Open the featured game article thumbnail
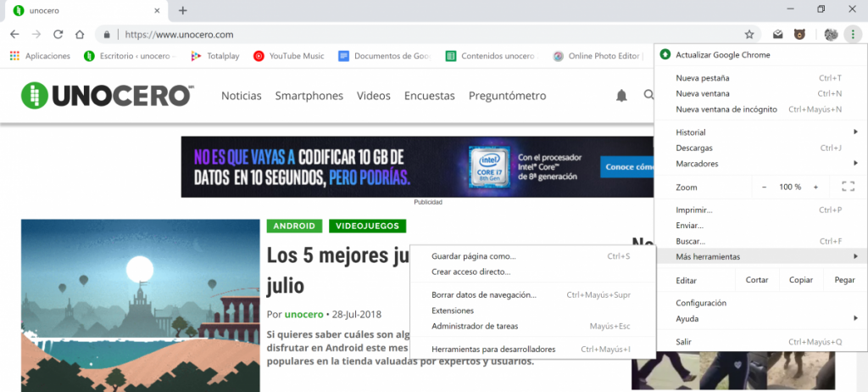Screen dimensions: 868x392 140,305
